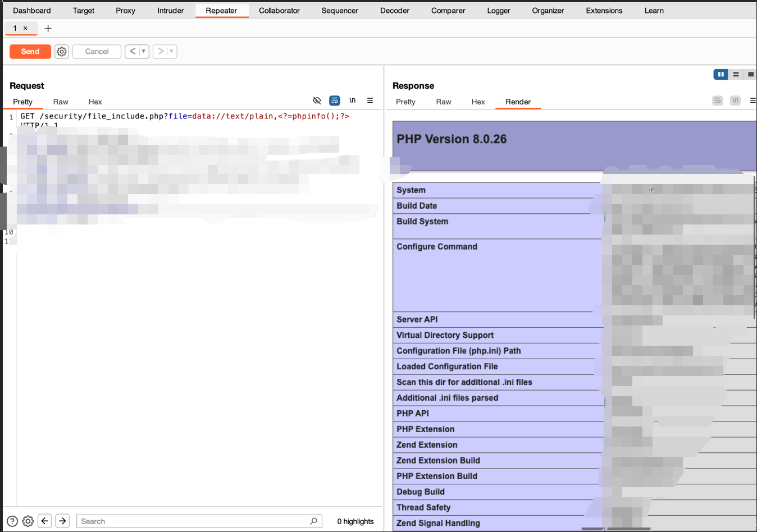Add a new Repeater tab
This screenshot has width=757, height=532.
48,29
